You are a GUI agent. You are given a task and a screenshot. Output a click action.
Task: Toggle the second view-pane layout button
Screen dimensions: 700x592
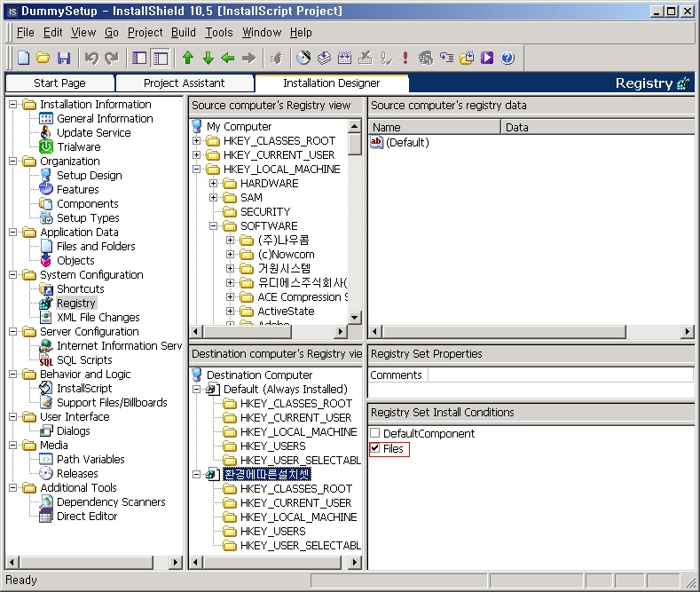[161, 58]
